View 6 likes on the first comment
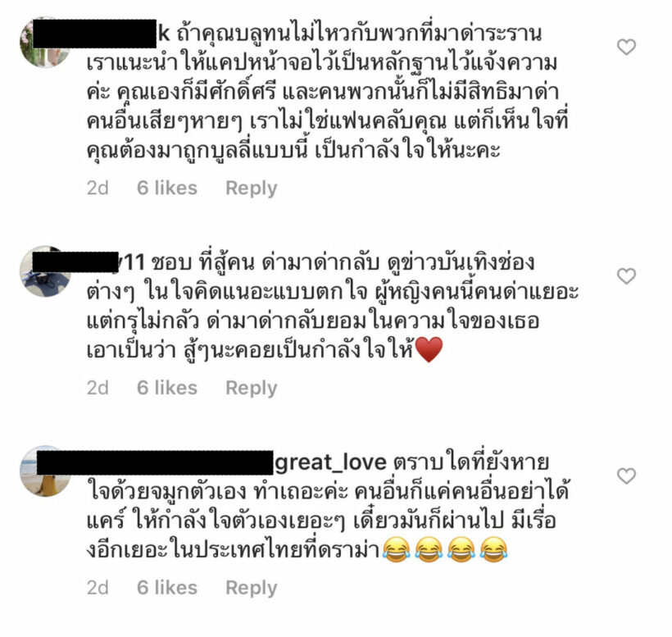This screenshot has height=637, width=672. pyautogui.click(x=167, y=188)
